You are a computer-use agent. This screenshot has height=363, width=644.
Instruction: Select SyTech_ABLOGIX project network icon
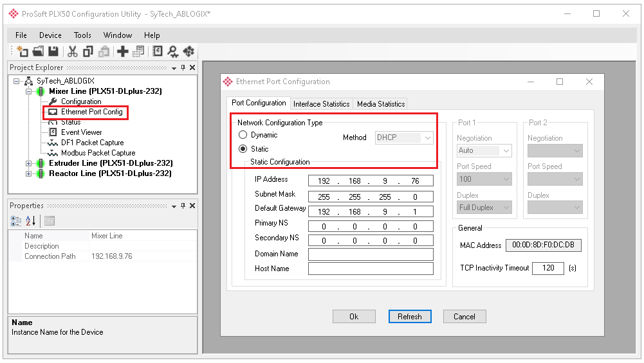click(x=29, y=81)
